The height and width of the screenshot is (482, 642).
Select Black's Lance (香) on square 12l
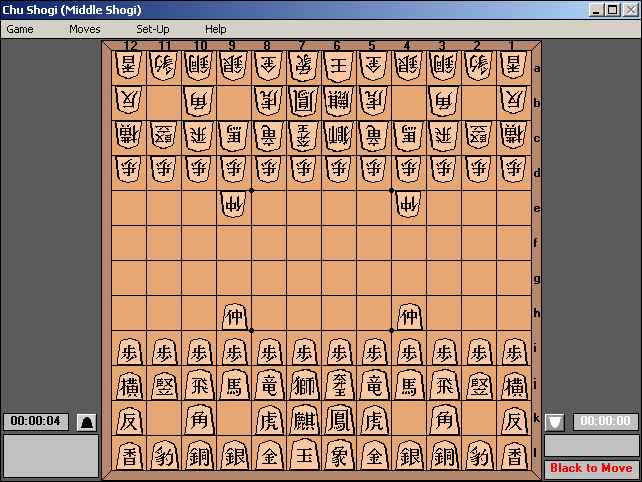point(129,455)
